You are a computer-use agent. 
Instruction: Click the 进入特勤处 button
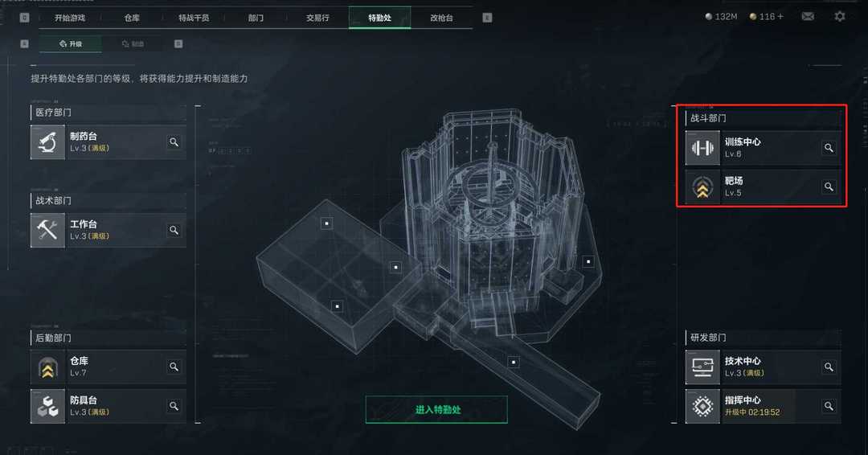click(x=436, y=410)
